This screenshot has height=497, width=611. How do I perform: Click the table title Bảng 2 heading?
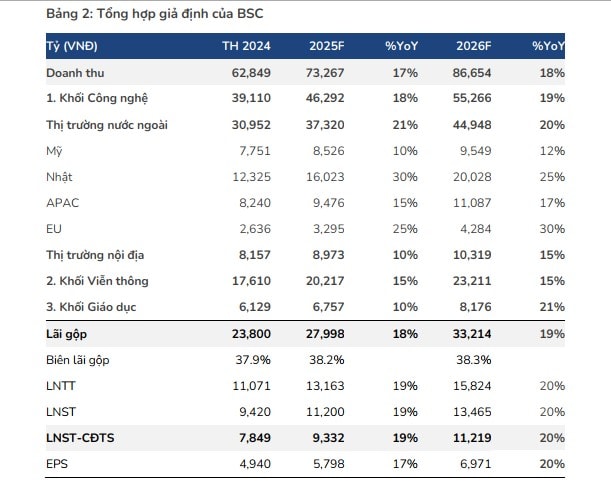click(x=155, y=14)
